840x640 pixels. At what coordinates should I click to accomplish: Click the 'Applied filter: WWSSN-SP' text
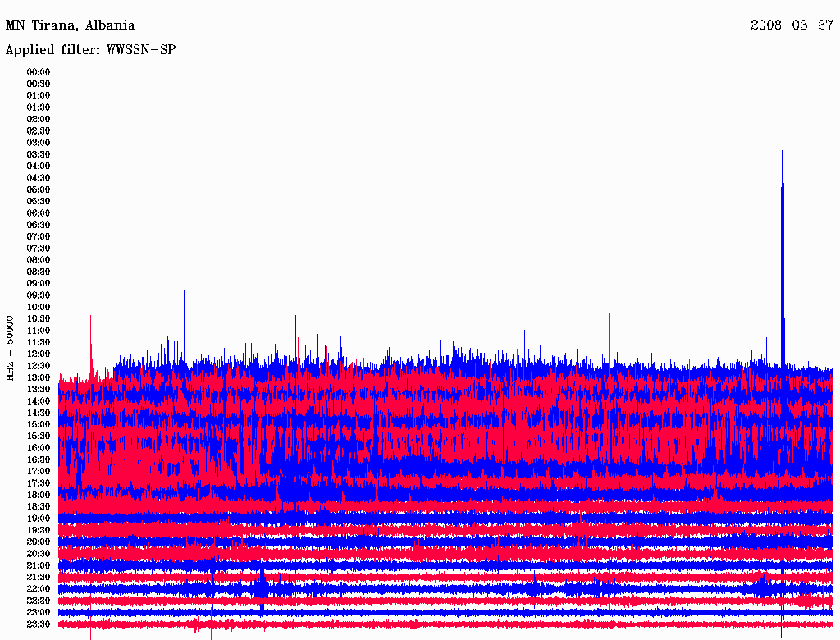click(90, 50)
